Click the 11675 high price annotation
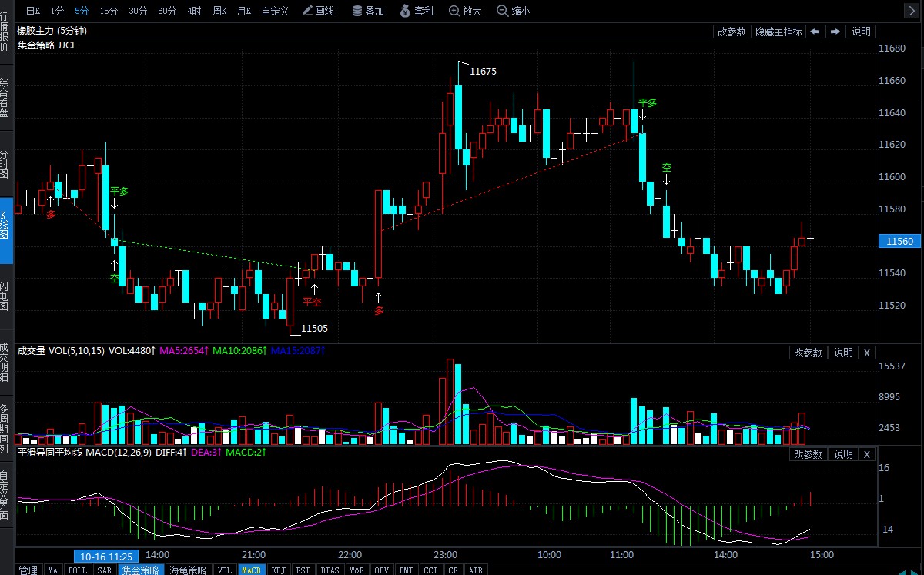924x575 pixels. point(483,71)
